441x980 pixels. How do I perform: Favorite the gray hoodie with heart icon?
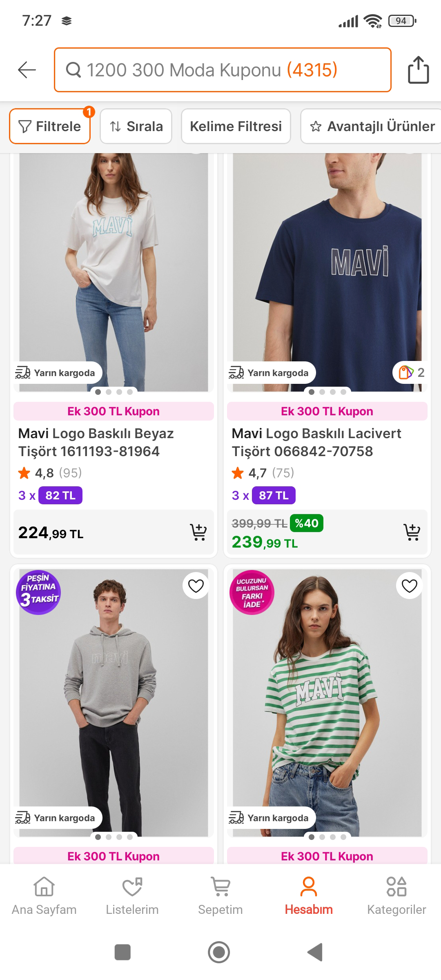pyautogui.click(x=196, y=586)
